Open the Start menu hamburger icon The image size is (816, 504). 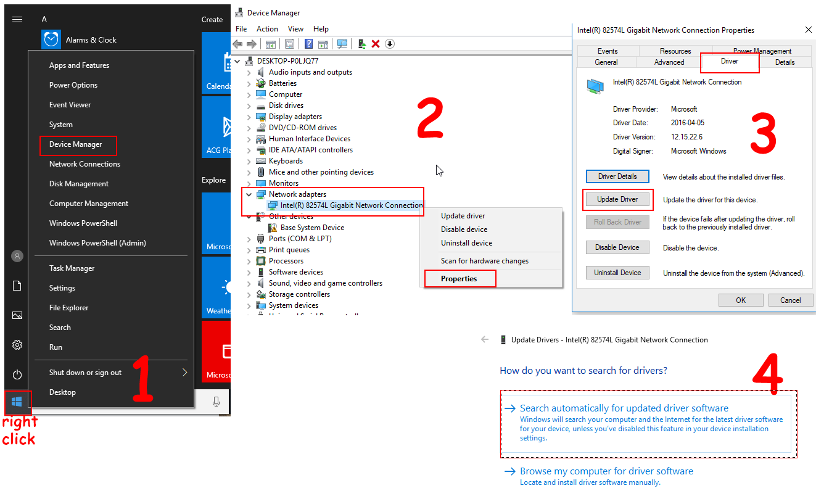(17, 19)
